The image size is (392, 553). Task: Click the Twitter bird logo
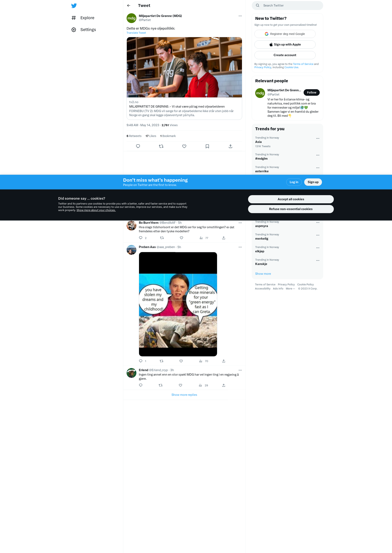point(74,6)
